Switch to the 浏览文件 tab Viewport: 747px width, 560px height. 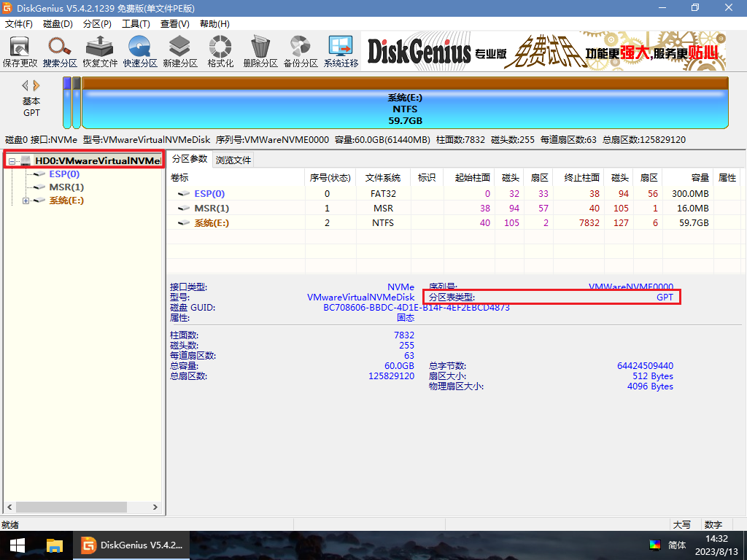click(233, 160)
